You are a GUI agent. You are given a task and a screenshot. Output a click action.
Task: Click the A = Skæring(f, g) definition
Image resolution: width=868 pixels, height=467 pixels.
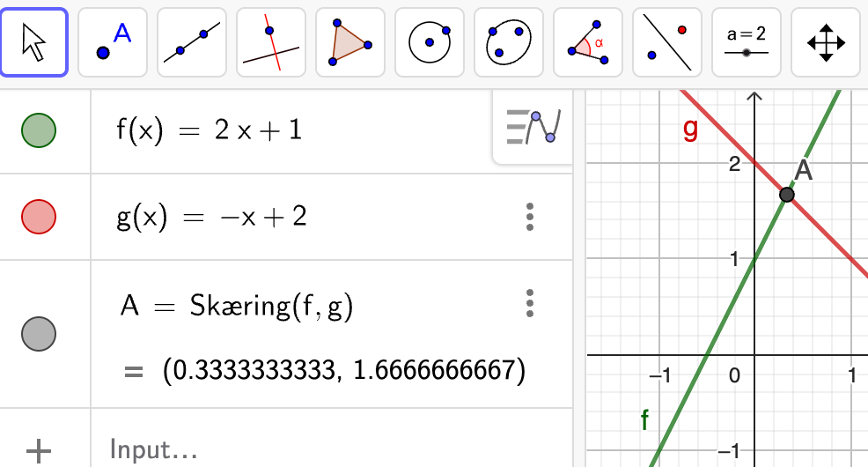pyautogui.click(x=237, y=305)
